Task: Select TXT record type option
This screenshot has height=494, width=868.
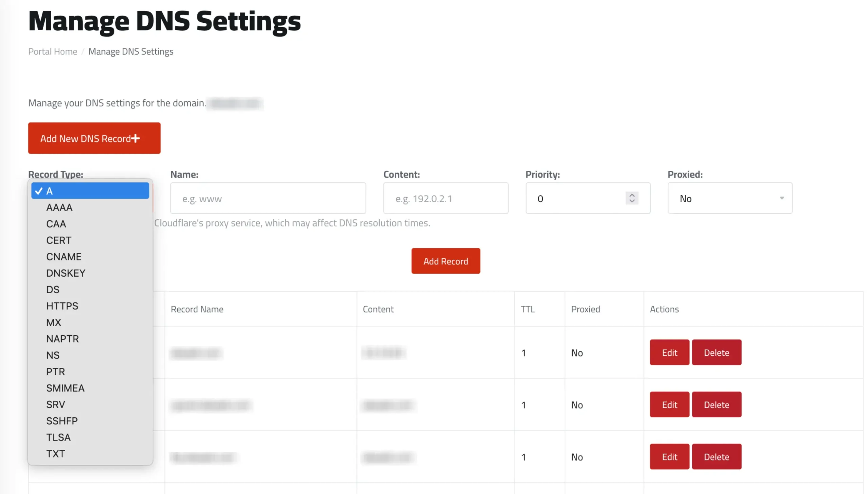Action: pos(55,454)
